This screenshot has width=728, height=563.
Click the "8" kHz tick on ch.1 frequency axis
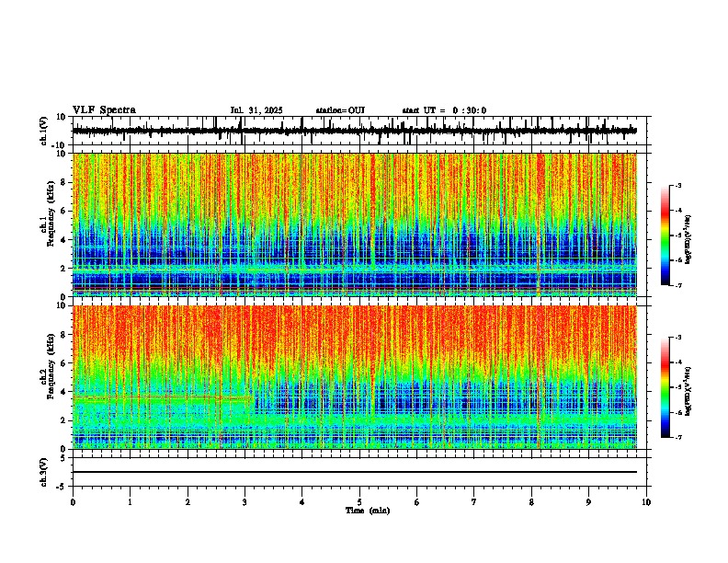(64, 182)
